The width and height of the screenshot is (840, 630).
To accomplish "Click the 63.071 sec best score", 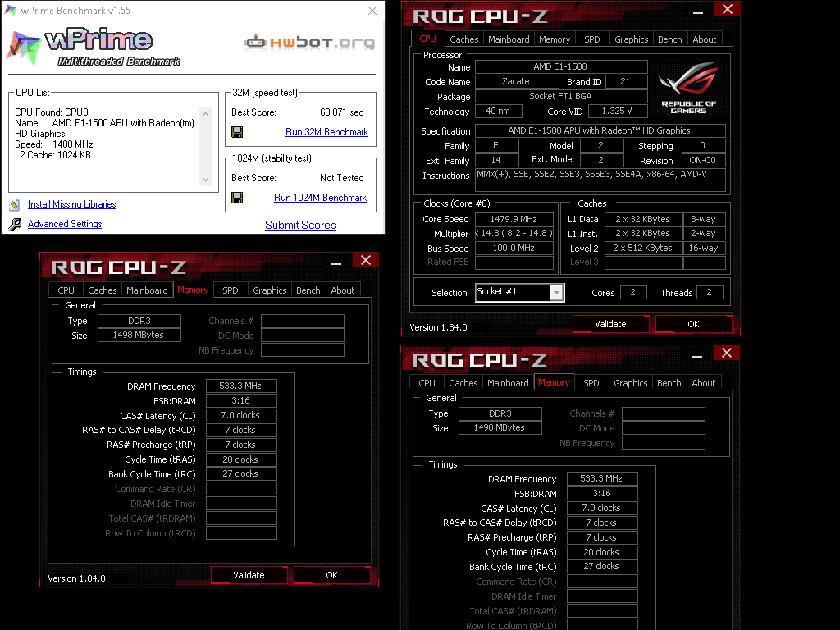I will coord(342,112).
